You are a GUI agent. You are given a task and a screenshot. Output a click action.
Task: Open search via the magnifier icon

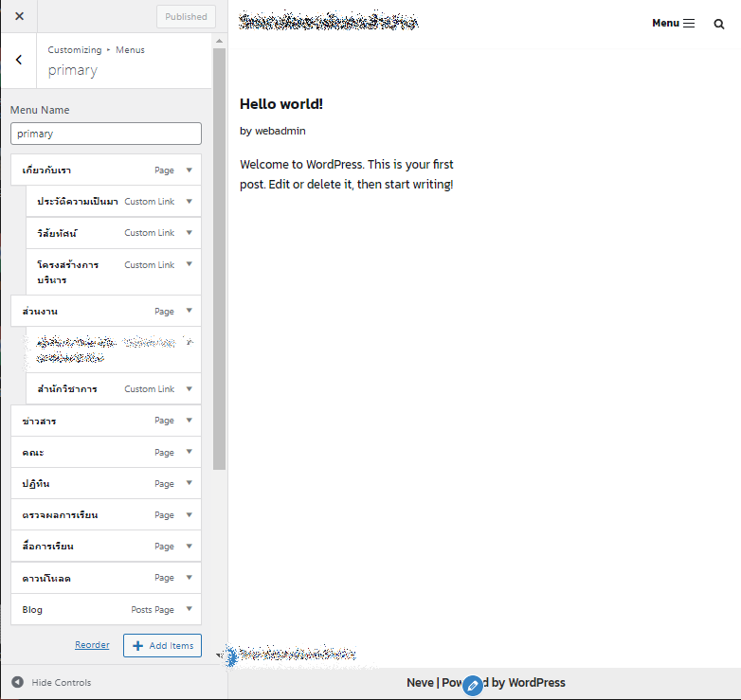718,24
